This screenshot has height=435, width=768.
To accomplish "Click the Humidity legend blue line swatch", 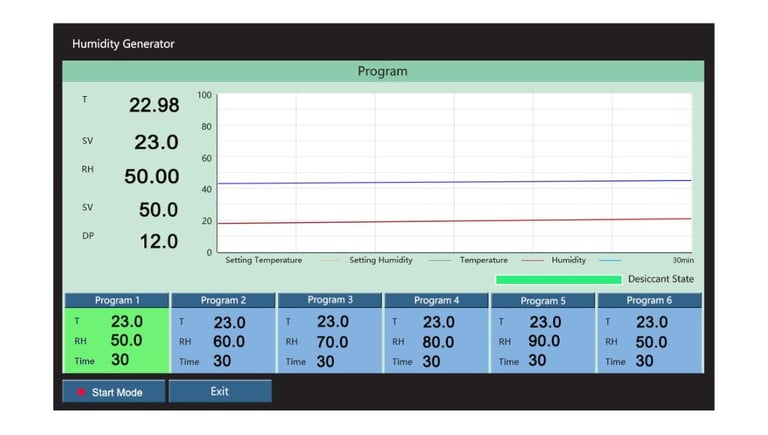I will [x=610, y=261].
